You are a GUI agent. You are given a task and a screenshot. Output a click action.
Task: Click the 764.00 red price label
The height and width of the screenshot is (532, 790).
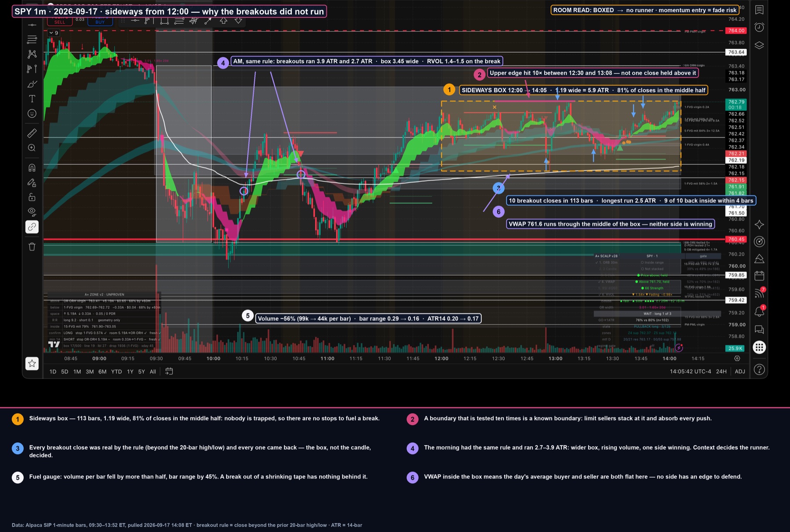[x=736, y=31]
